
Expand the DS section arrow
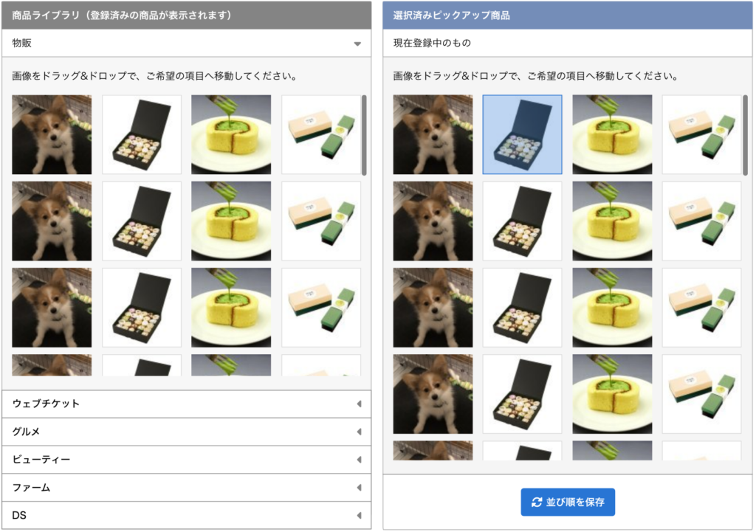point(360,516)
